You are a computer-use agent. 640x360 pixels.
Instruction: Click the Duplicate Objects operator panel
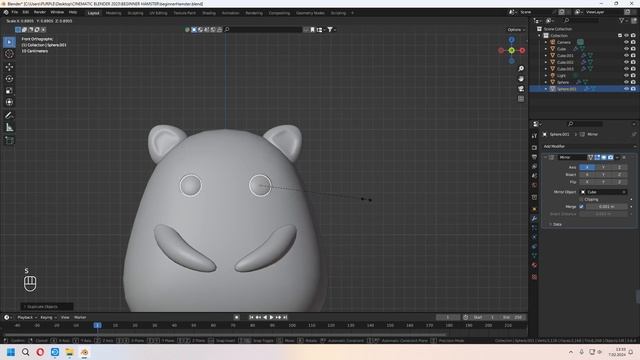[47, 306]
